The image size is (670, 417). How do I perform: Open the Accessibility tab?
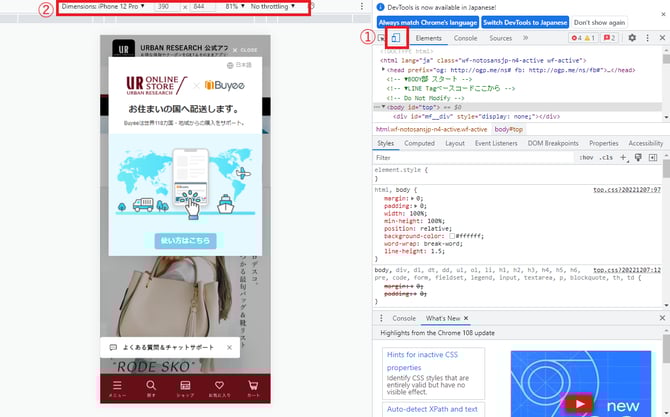coord(646,143)
